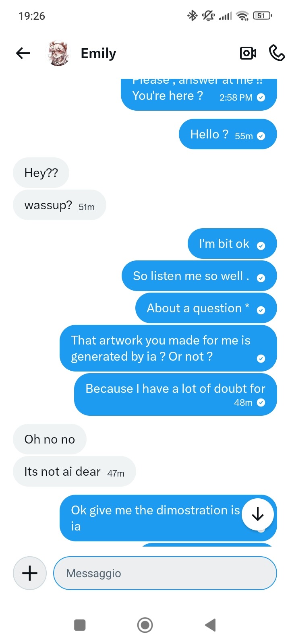
Task: Tap read checkmark on 'About a question' message
Action: click(x=261, y=310)
